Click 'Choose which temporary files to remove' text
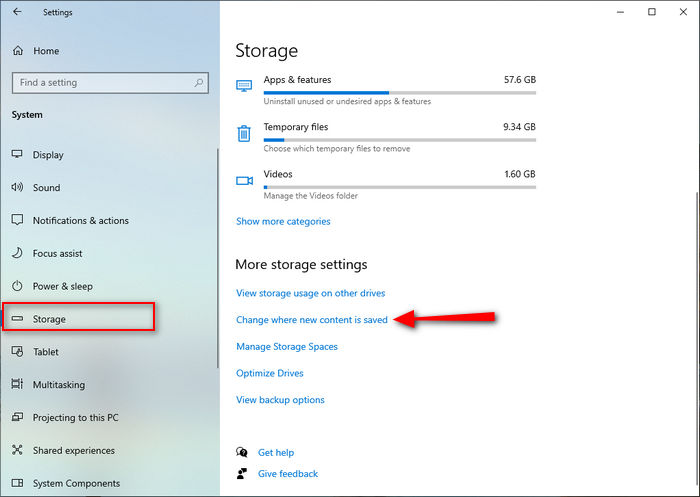 [x=337, y=149]
